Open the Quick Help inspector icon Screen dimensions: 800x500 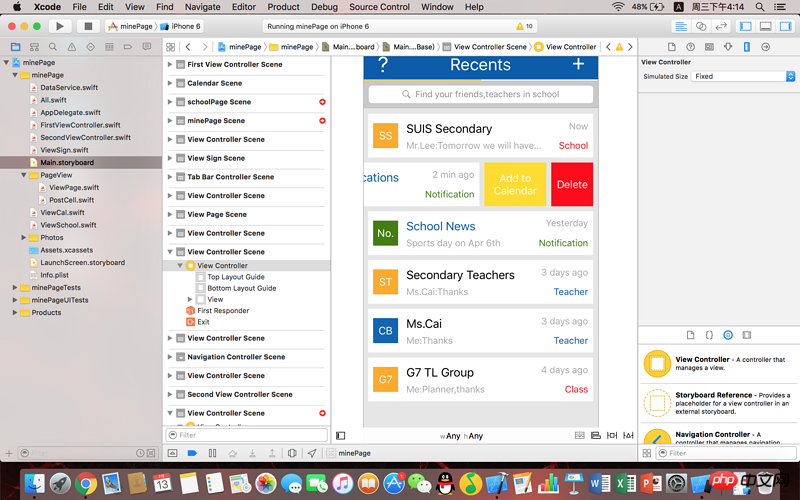[690, 47]
